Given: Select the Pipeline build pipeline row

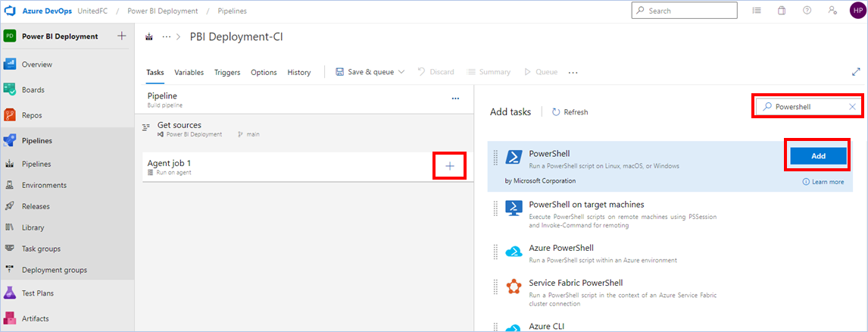Looking at the screenshot, I should point(304,100).
